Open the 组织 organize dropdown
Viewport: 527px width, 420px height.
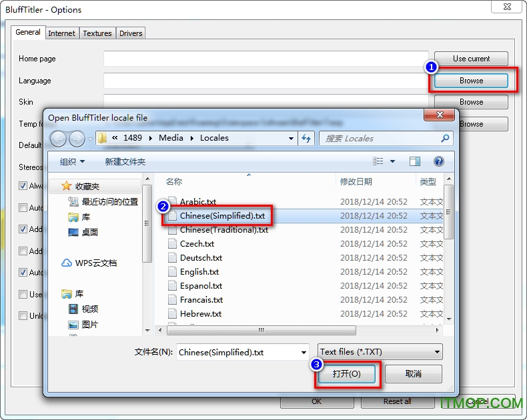point(72,161)
